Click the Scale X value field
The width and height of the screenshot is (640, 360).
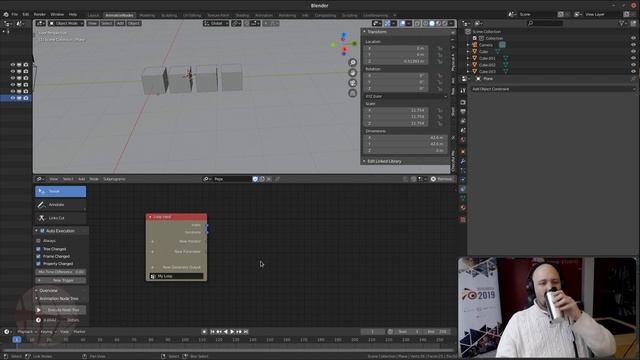pos(396,110)
